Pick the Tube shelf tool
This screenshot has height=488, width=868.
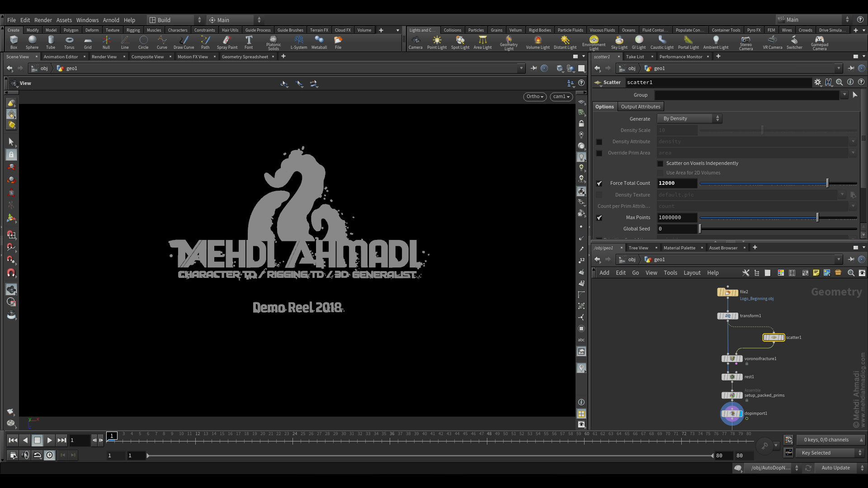point(51,42)
